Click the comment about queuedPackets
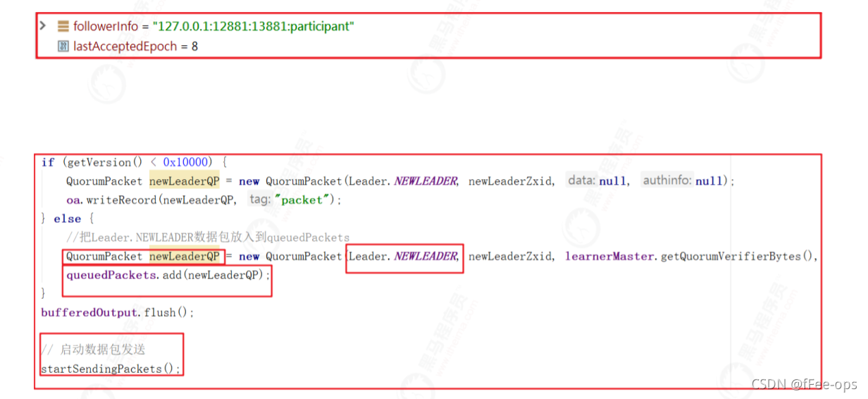Image resolution: width=868 pixels, height=399 pixels. (x=208, y=238)
